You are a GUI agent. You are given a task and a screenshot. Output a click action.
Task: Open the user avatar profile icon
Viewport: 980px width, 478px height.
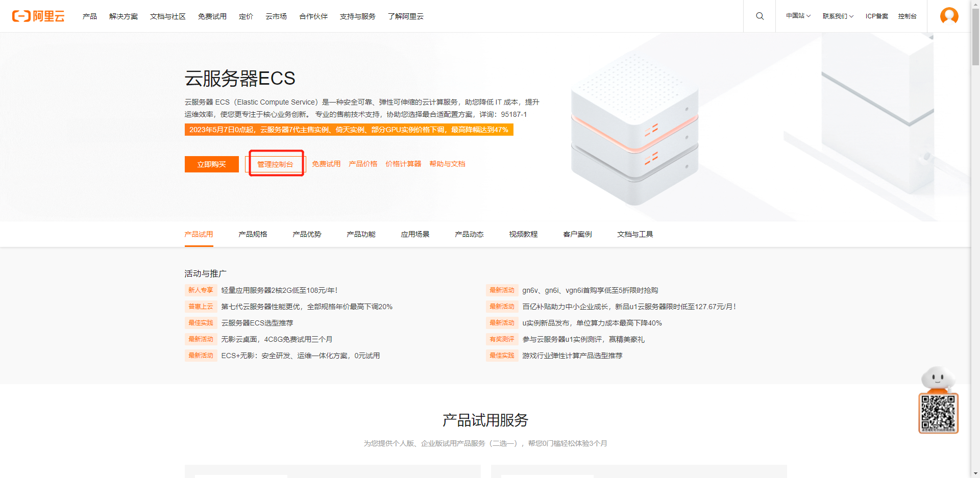(949, 16)
